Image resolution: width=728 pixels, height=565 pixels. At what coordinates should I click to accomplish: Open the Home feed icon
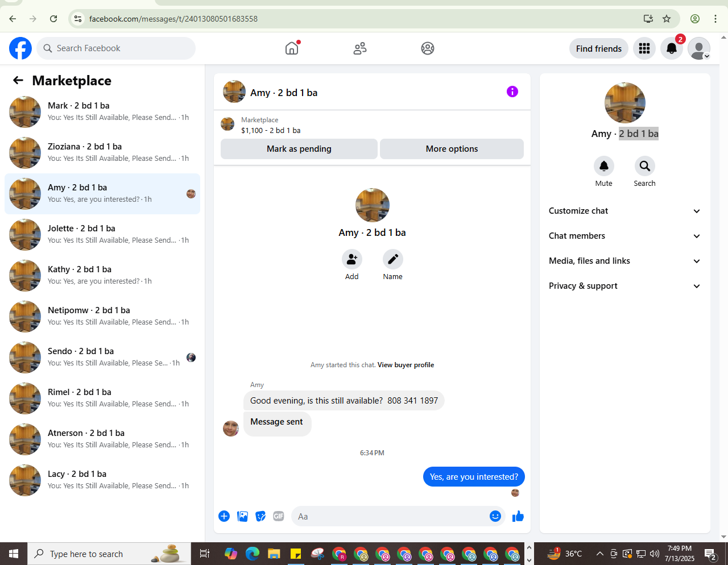click(292, 48)
